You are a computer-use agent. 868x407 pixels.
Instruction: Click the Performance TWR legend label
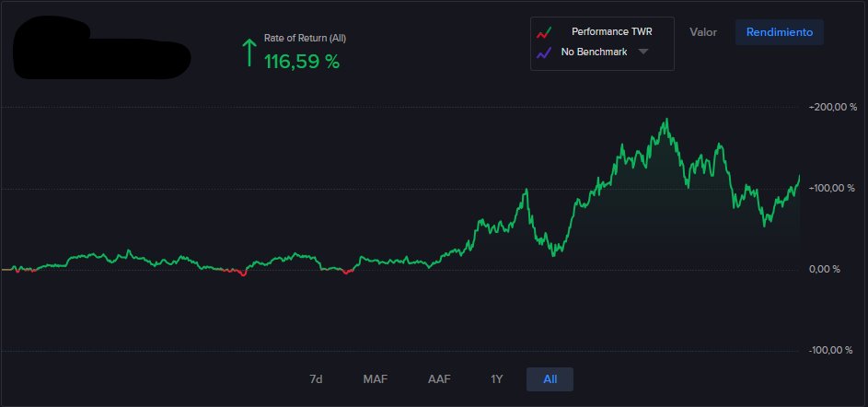(612, 31)
